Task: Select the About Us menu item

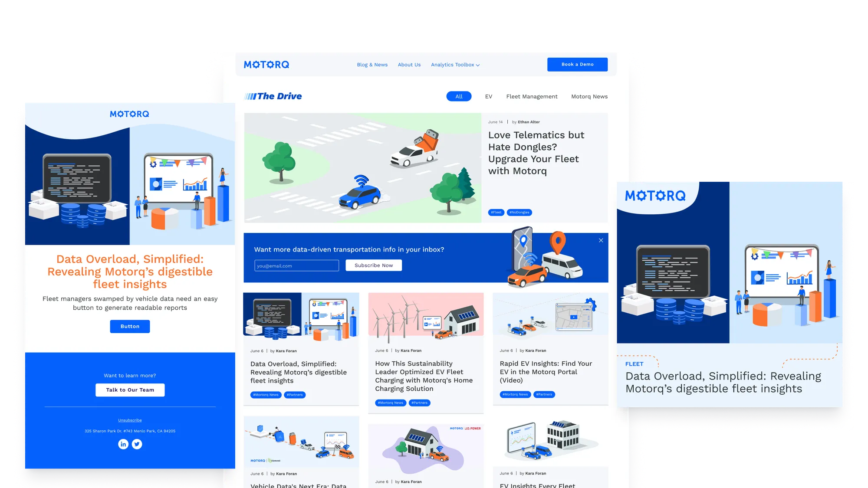Action: [x=410, y=64]
